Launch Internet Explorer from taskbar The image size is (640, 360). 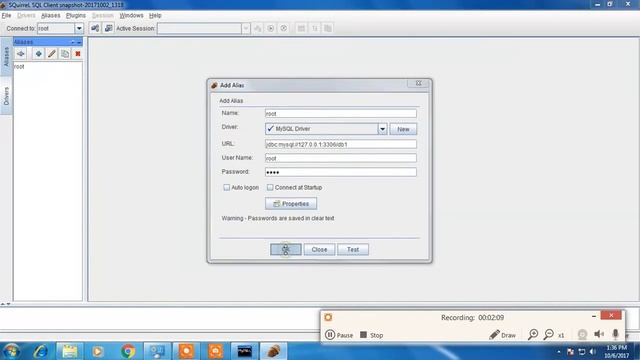40,351
